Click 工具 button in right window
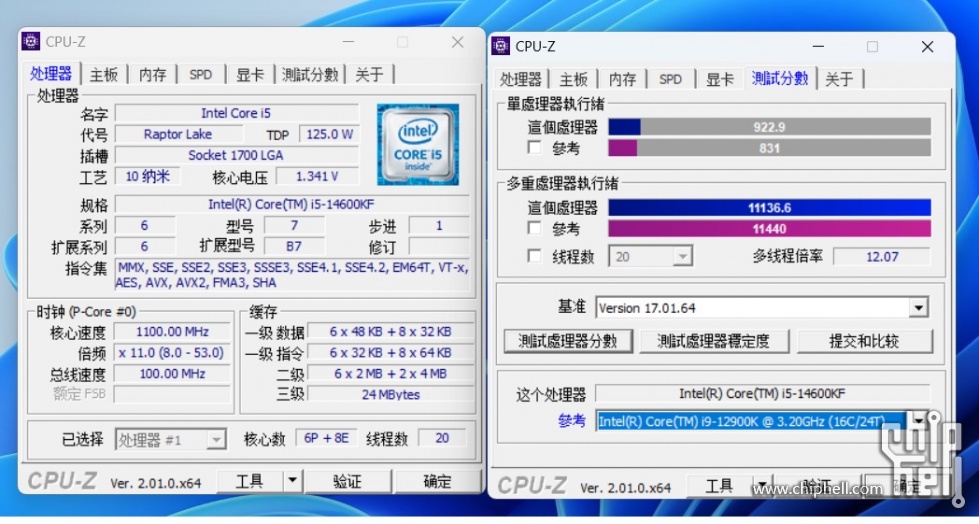This screenshot has height=524, width=979. pos(719,486)
